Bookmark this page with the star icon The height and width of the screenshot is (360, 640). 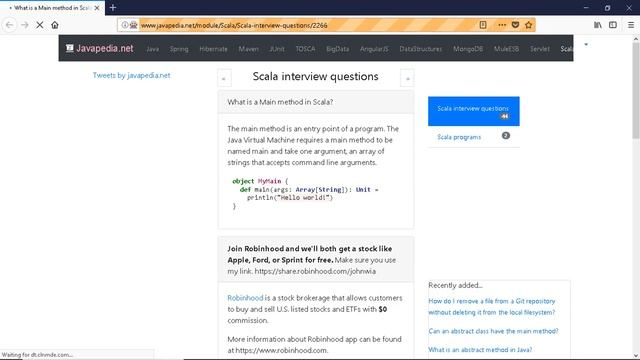pos(529,25)
